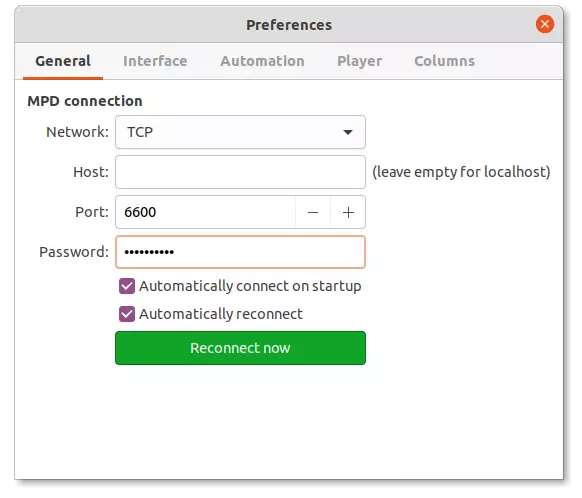Open the Network dropdown showing TCP
The width and height of the screenshot is (582, 498).
click(x=240, y=132)
